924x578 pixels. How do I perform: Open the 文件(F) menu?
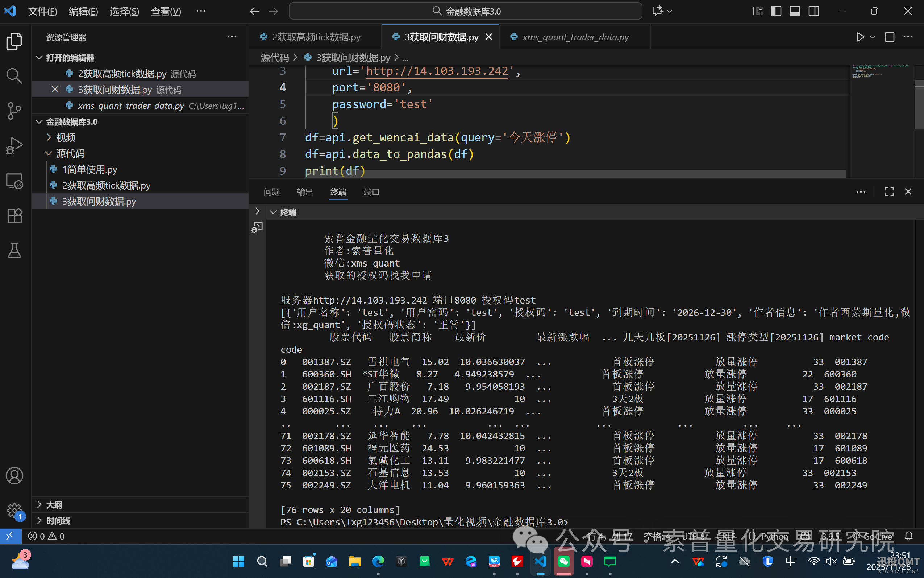click(x=42, y=11)
